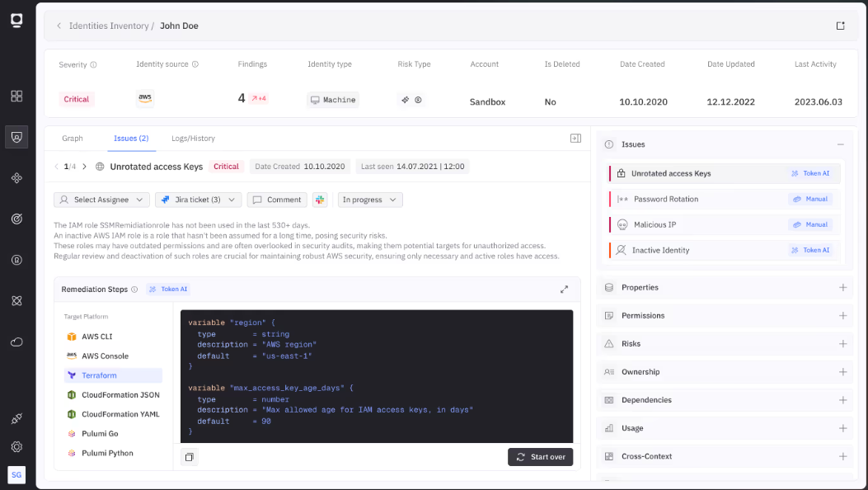Open Unrotated access Keys issue in panel
This screenshot has height=490, width=868.
[725, 173]
